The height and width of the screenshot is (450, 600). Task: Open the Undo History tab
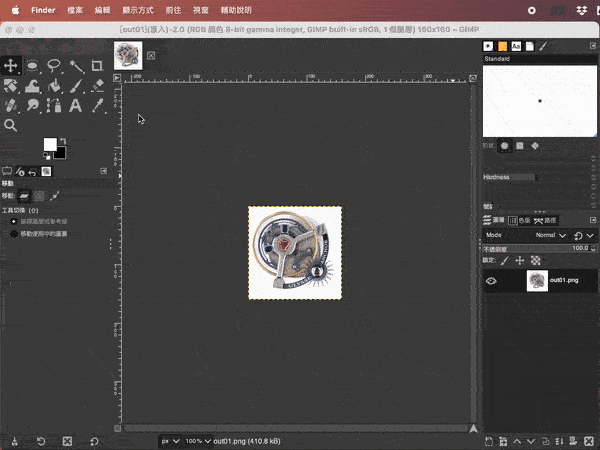pyautogui.click(x=33, y=172)
